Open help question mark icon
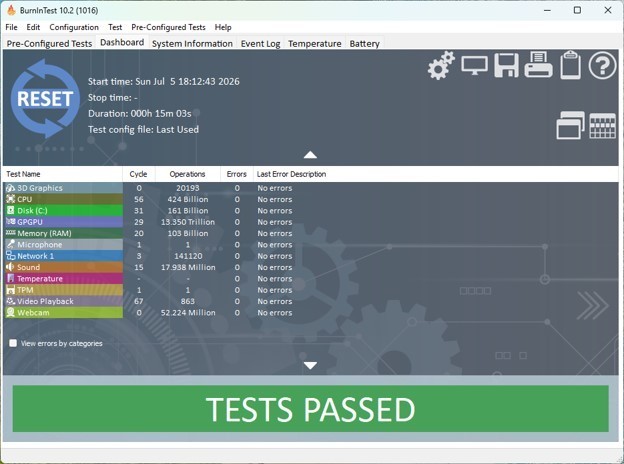This screenshot has height=464, width=624. point(602,66)
